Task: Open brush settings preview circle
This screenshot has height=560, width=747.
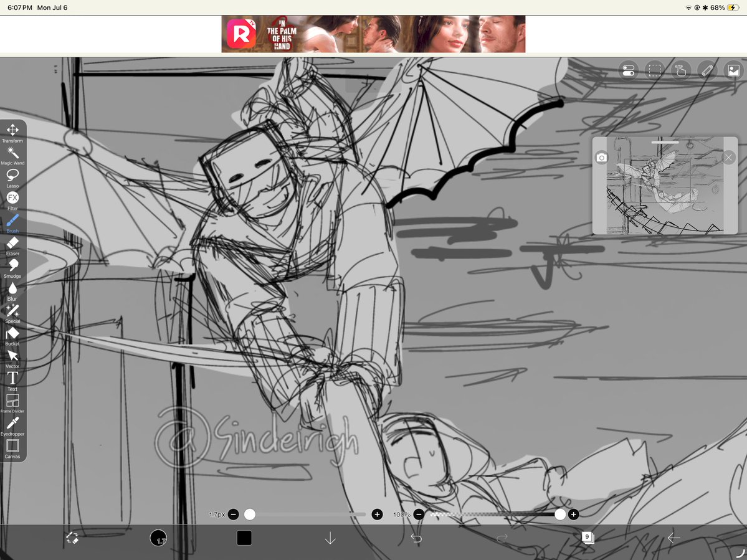Action: click(x=158, y=538)
